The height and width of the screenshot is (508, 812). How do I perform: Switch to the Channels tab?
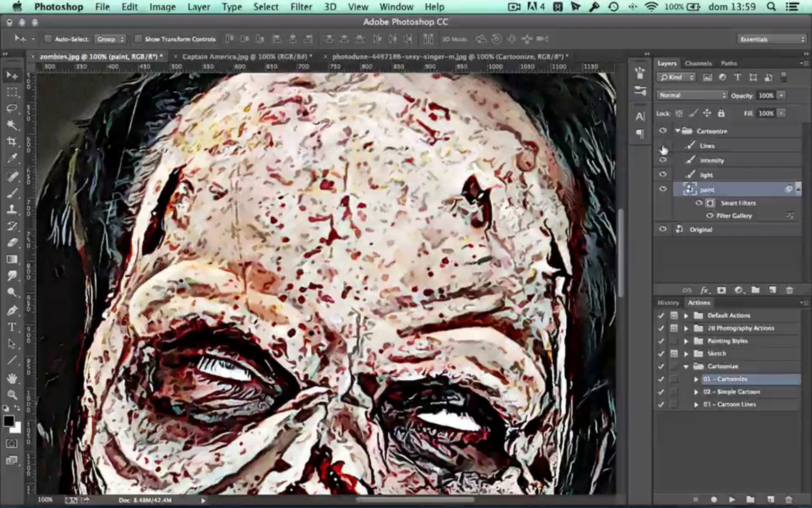[698, 63]
